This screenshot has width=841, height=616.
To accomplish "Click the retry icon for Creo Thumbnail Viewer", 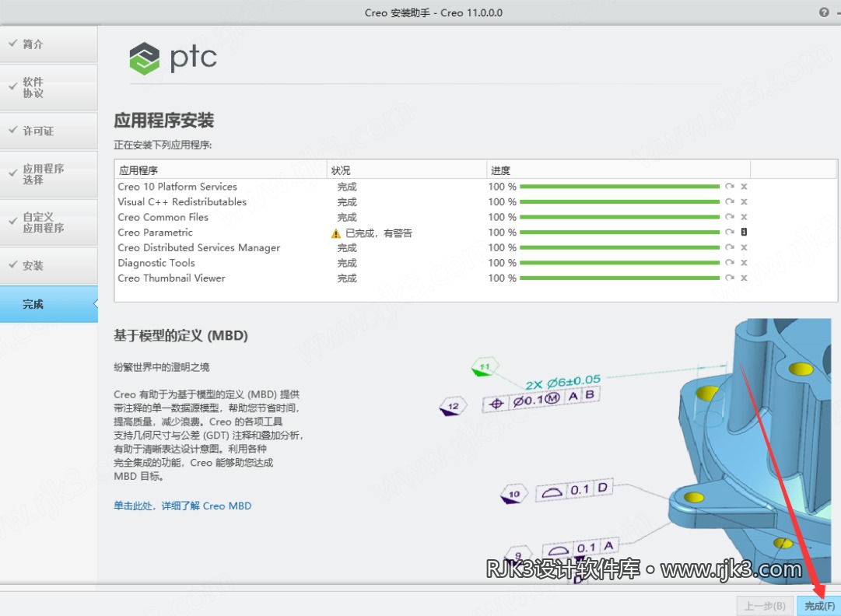I will pyautogui.click(x=730, y=278).
